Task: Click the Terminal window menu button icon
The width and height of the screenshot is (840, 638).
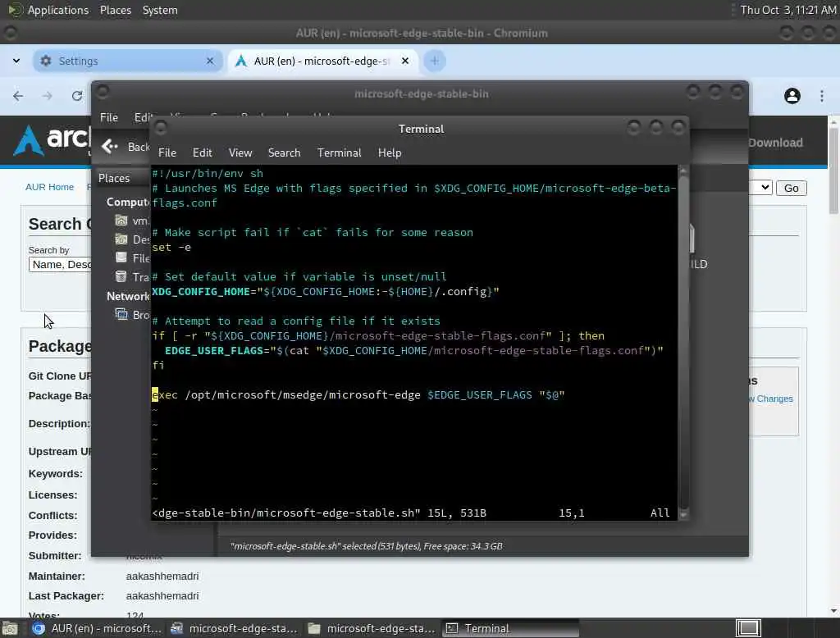Action: tap(160, 127)
